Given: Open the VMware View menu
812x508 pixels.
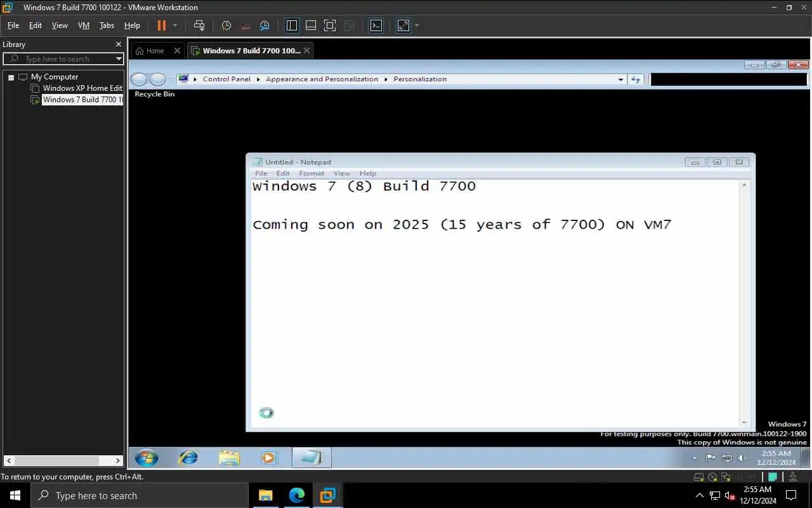Looking at the screenshot, I should 60,25.
